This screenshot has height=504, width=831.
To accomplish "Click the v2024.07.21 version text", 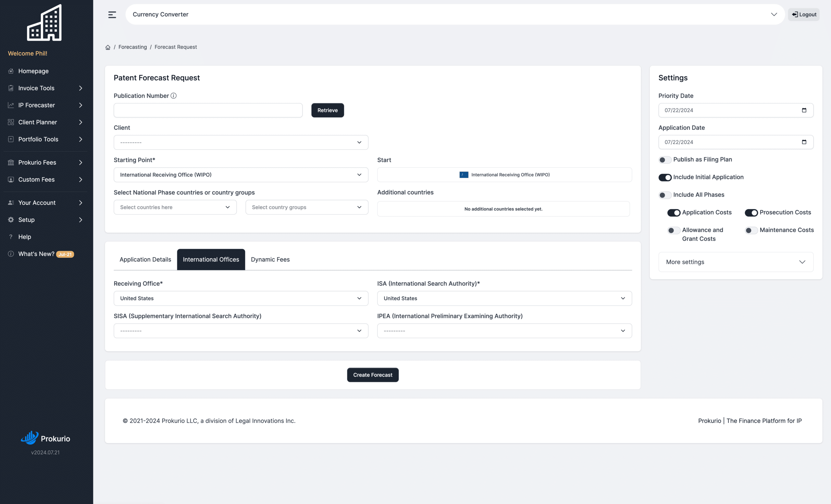I will click(45, 452).
